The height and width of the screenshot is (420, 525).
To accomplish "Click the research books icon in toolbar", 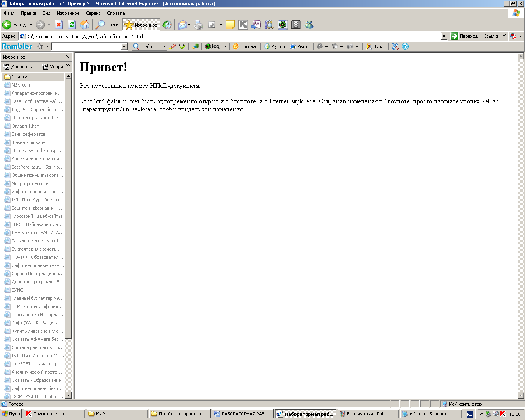I will (x=269, y=25).
